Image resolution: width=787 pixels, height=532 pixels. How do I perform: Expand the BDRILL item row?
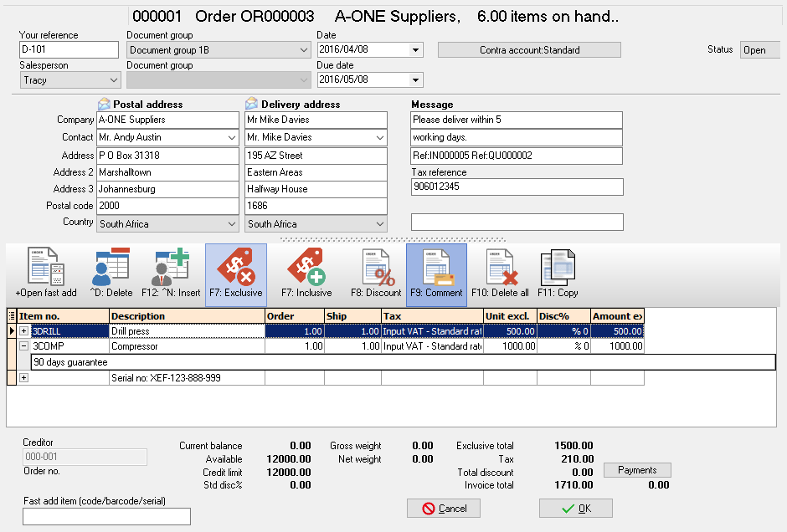pos(24,331)
